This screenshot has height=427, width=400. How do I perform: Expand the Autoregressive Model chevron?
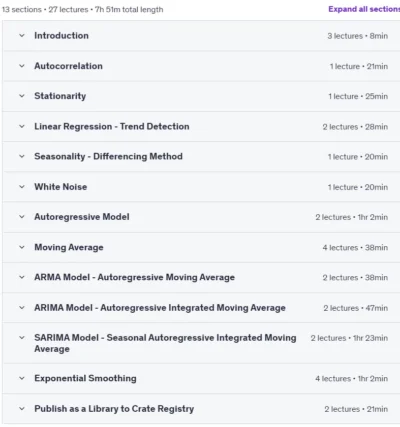pyautogui.click(x=22, y=217)
